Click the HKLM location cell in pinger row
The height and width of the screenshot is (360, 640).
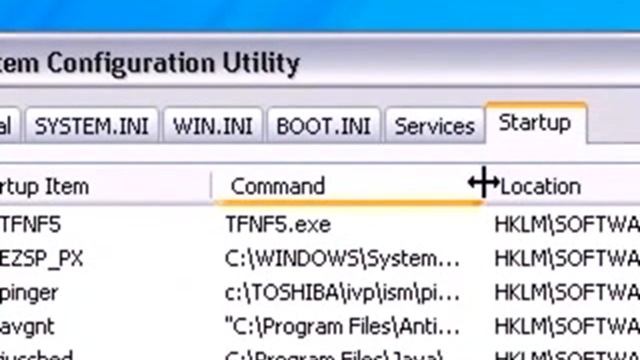point(567,293)
